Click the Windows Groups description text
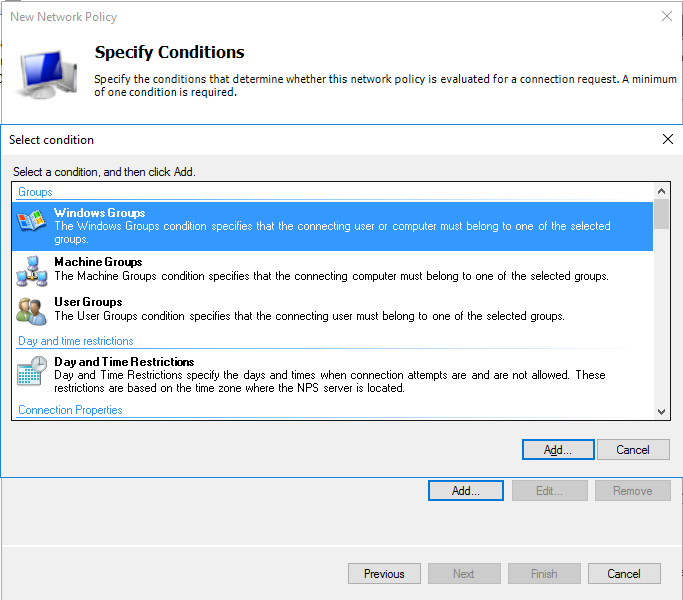This screenshot has height=600, width=683. (332, 233)
